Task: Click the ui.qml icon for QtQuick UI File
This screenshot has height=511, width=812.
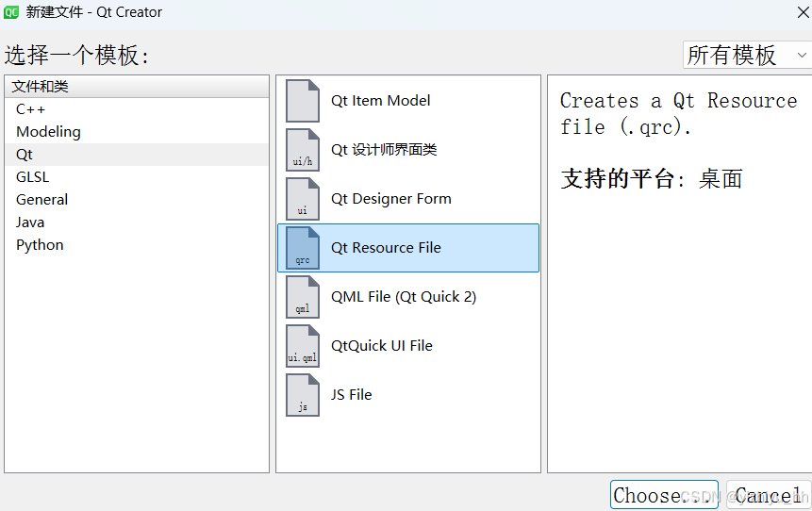Action: (x=303, y=346)
